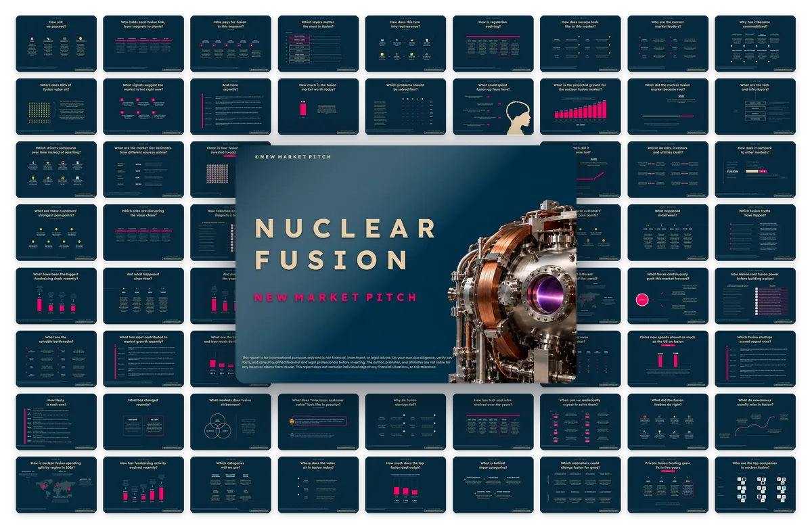Open 'What could speed fusion up from here?' slide
The image size is (812, 529).
pyautogui.click(x=493, y=107)
